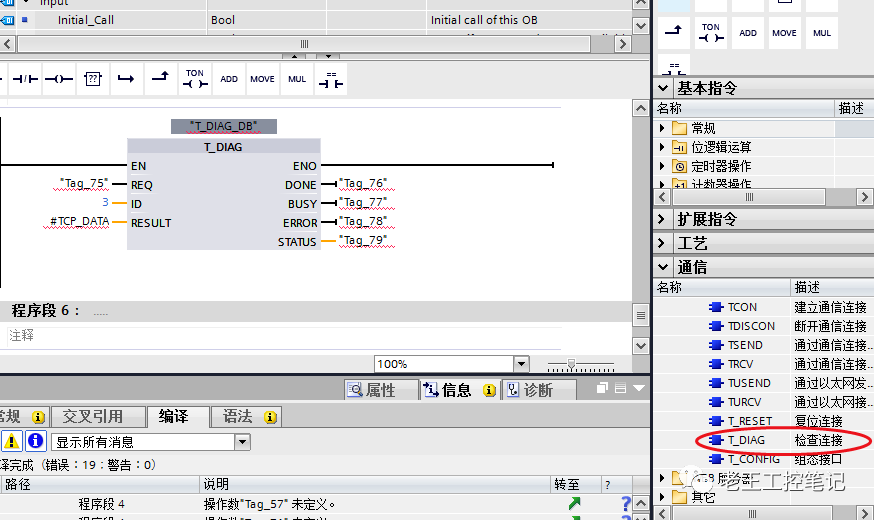Open help for the Tag_57 undefined error
Viewport: 874px width, 520px height.
point(625,504)
